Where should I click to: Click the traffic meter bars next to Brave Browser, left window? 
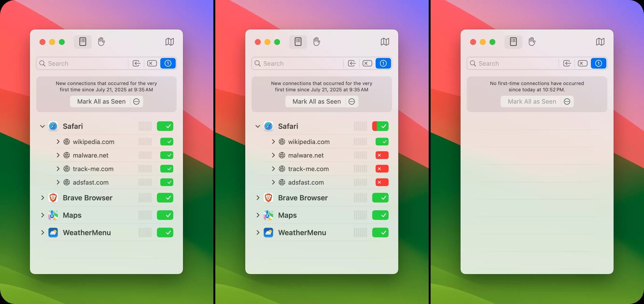[145, 198]
